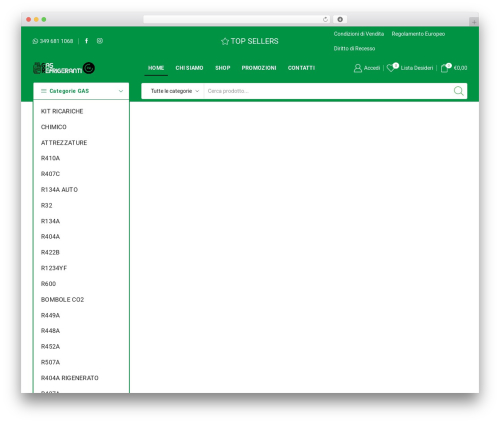Click the TOP SELLERS star icon
Viewport: 500px width, 423px height.
click(x=225, y=41)
